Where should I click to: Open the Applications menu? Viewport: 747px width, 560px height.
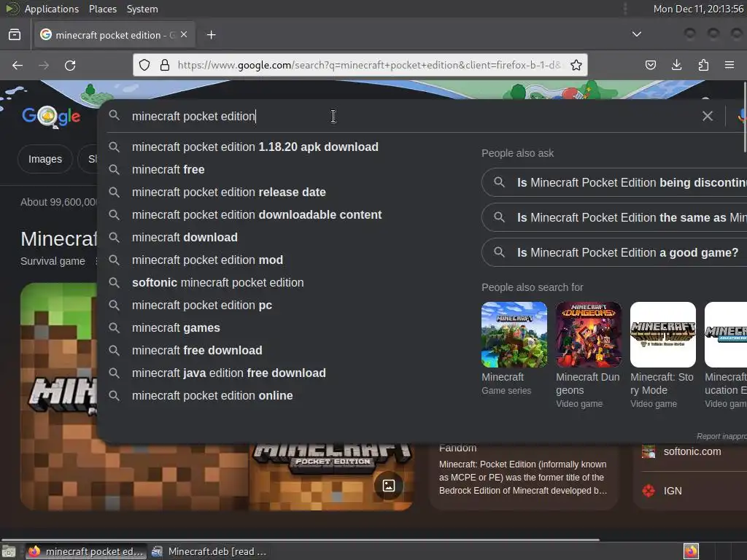pyautogui.click(x=52, y=9)
